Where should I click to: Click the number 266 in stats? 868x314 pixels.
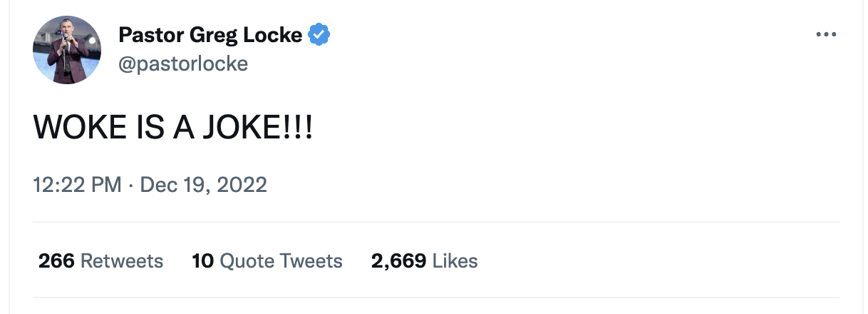[56, 261]
